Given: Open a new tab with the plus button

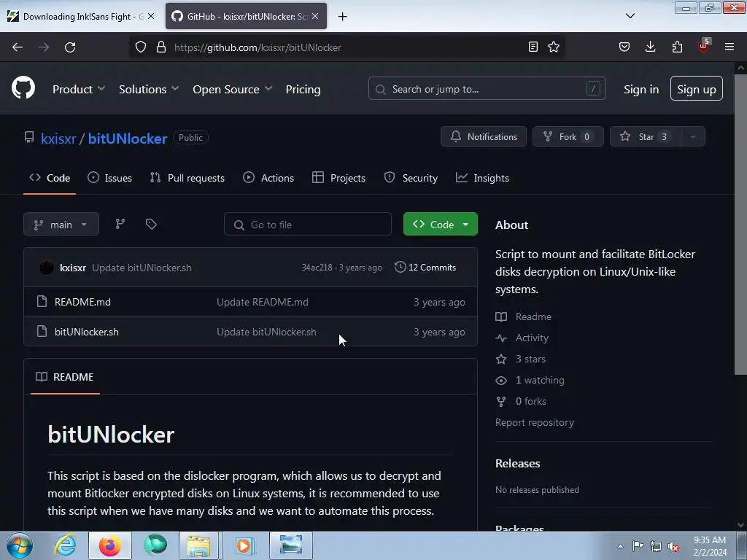Looking at the screenshot, I should [x=343, y=17].
